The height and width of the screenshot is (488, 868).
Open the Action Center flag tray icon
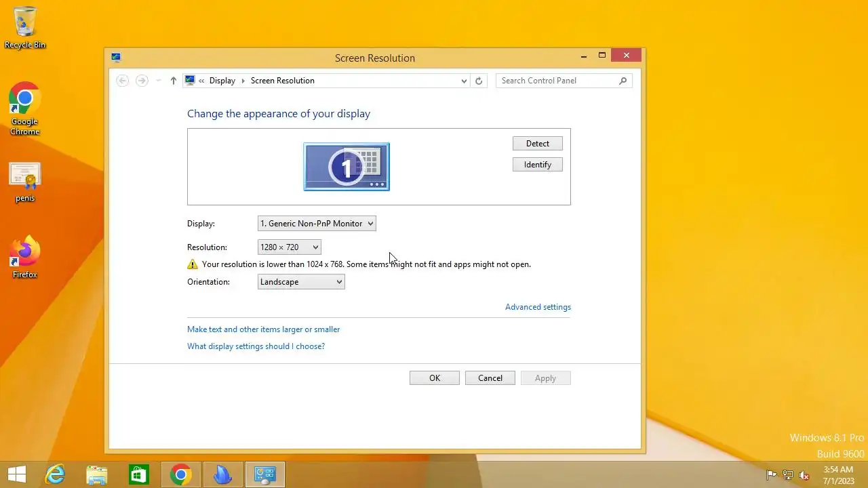(x=771, y=475)
